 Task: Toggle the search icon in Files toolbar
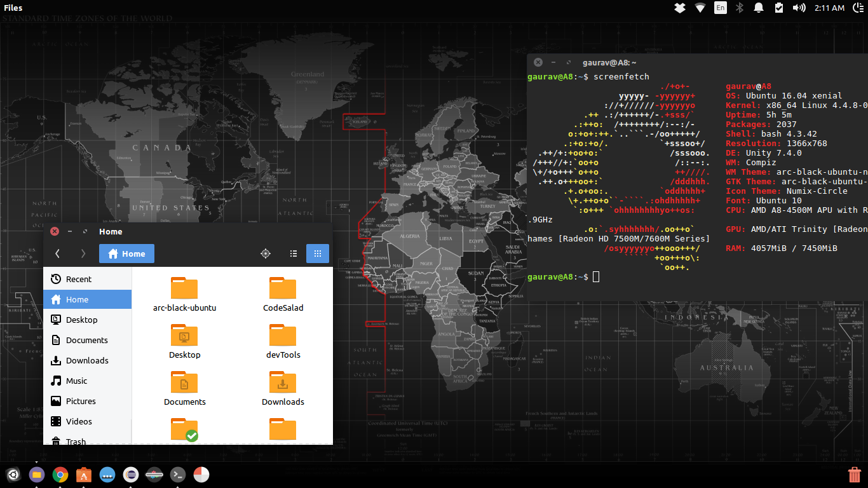[x=266, y=253]
